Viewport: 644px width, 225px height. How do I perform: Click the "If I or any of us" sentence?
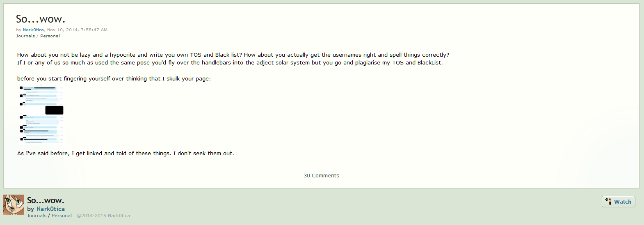pyautogui.click(x=230, y=63)
